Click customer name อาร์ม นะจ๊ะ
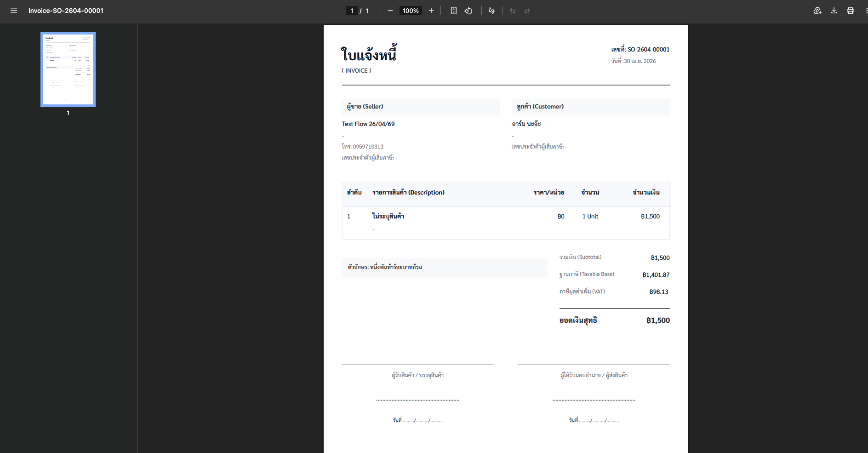 point(526,124)
